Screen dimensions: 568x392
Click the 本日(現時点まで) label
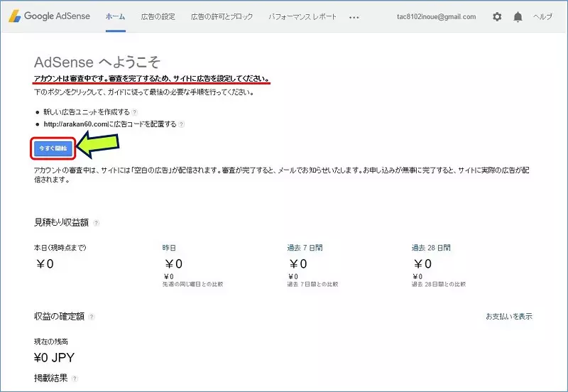60,248
